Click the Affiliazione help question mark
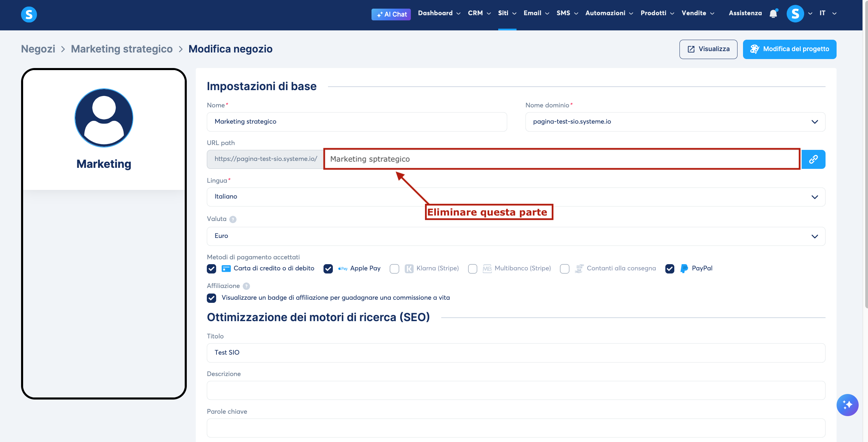The width and height of the screenshot is (868, 442). (246, 286)
